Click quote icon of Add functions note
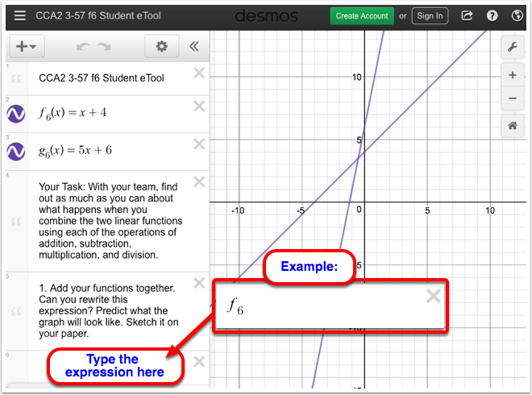Viewport: 532px width, 395px height. 16,311
